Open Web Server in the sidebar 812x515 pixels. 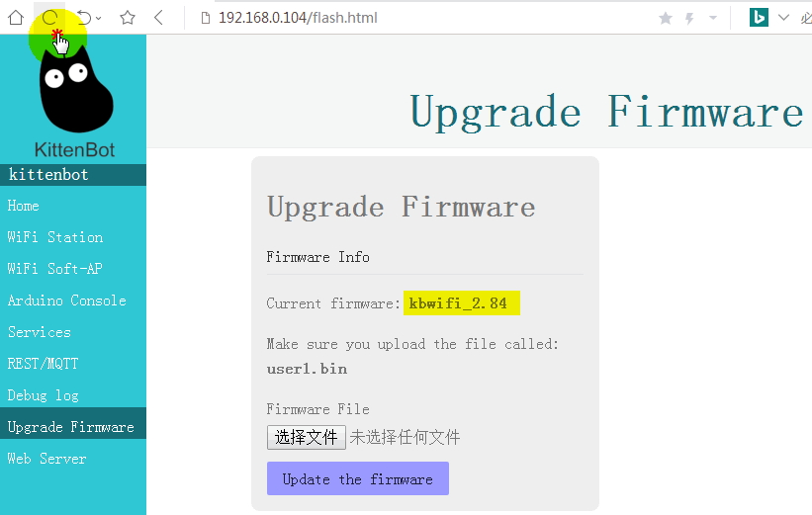[x=46, y=459]
